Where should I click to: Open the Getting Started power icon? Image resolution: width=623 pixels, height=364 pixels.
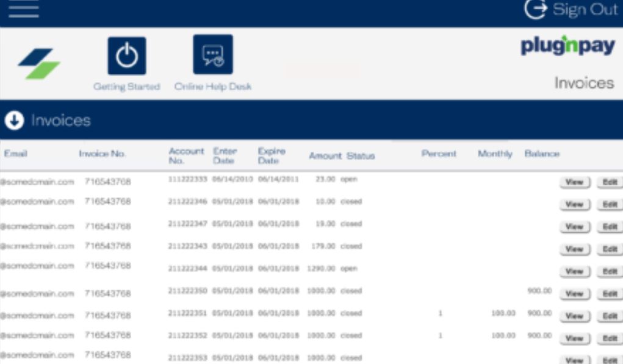[127, 55]
